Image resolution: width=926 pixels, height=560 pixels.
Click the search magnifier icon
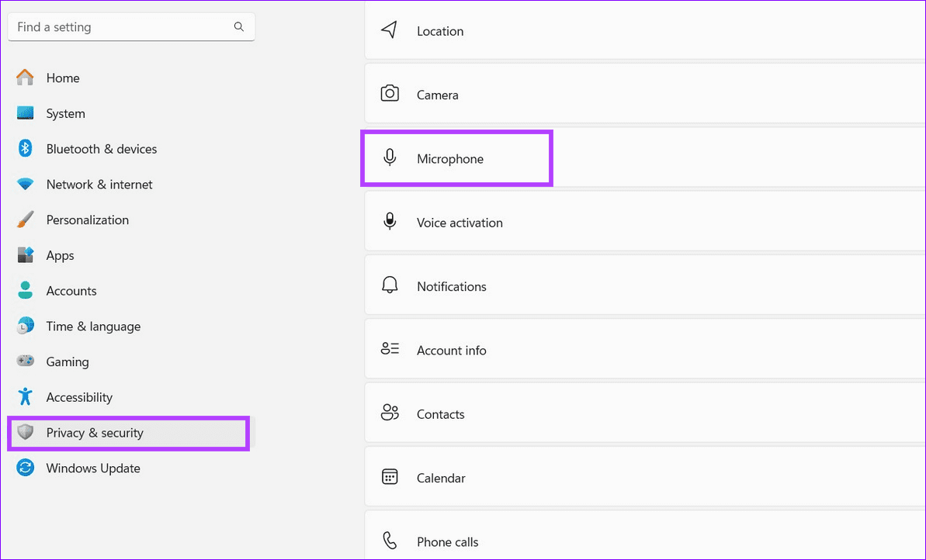238,27
